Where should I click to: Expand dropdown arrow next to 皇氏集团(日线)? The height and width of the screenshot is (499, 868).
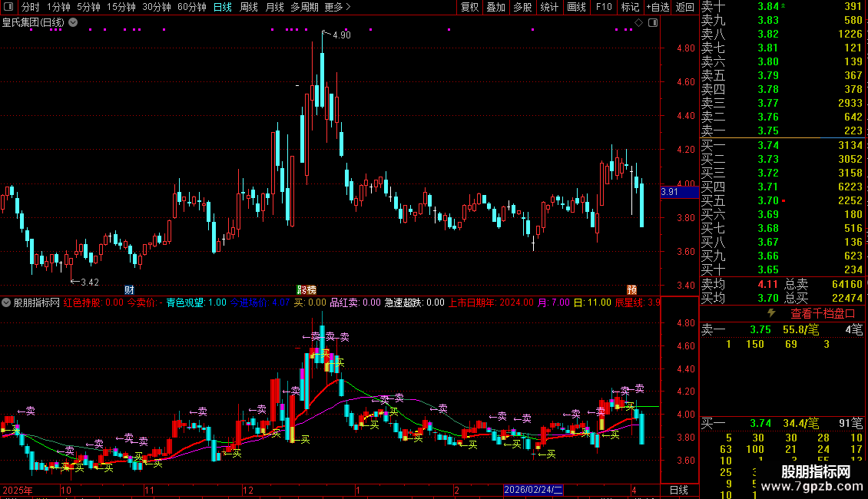pos(73,23)
